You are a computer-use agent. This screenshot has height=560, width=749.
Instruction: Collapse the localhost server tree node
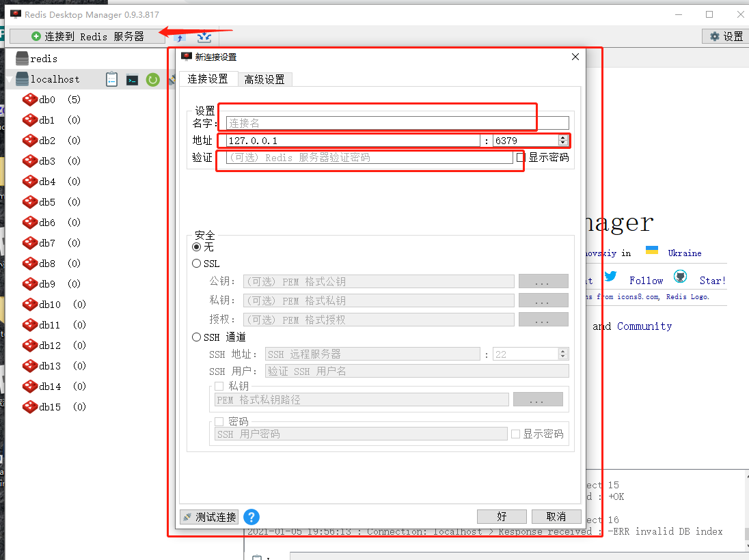coord(9,79)
